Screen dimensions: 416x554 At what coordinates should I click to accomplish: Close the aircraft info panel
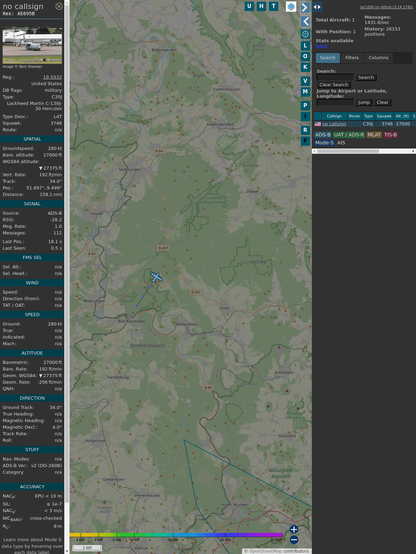click(x=59, y=6)
